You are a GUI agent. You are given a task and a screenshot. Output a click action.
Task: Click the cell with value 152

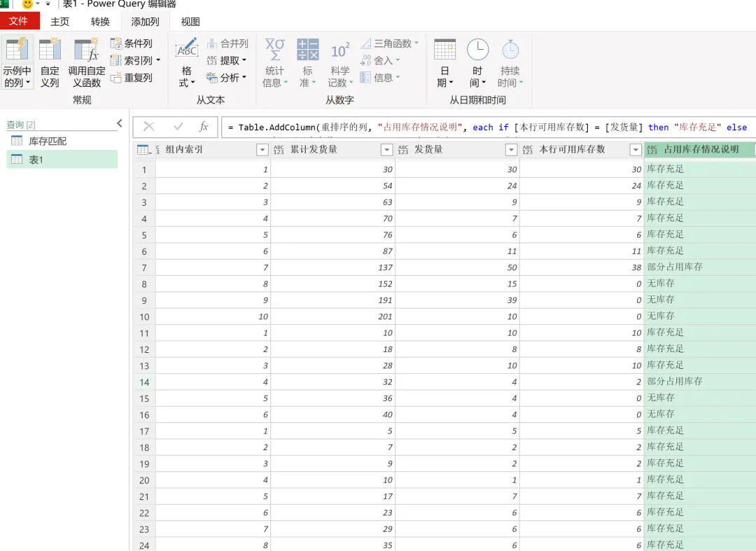pyautogui.click(x=332, y=284)
